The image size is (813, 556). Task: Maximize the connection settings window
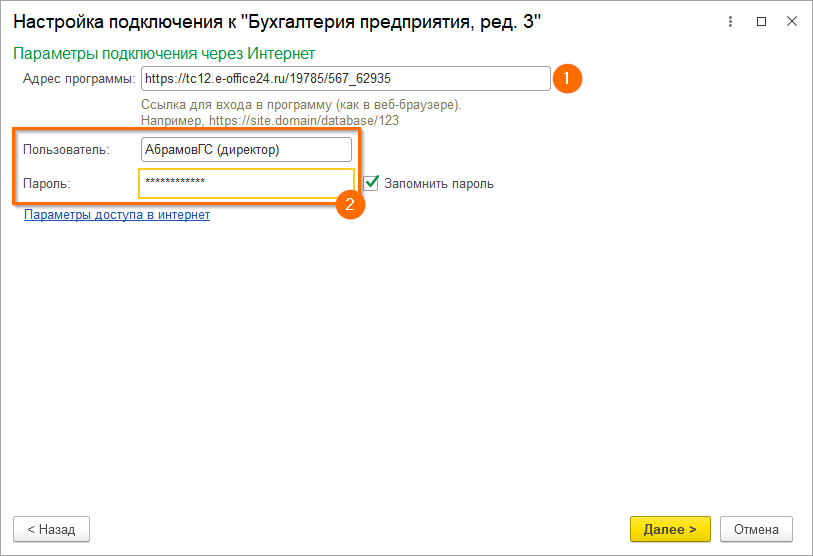tap(762, 21)
